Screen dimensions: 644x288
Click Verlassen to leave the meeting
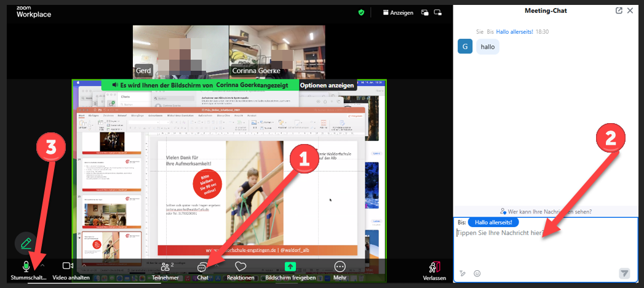click(435, 270)
